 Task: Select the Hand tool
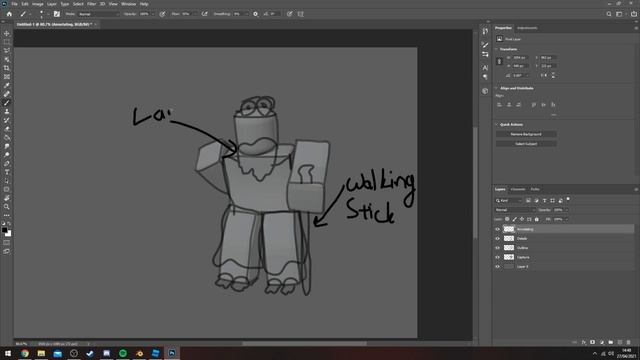point(7,198)
